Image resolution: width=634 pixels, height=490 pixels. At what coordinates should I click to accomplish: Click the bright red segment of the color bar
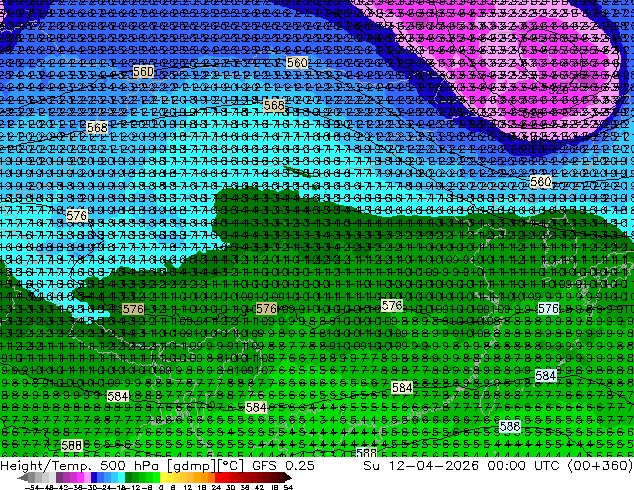218,478
